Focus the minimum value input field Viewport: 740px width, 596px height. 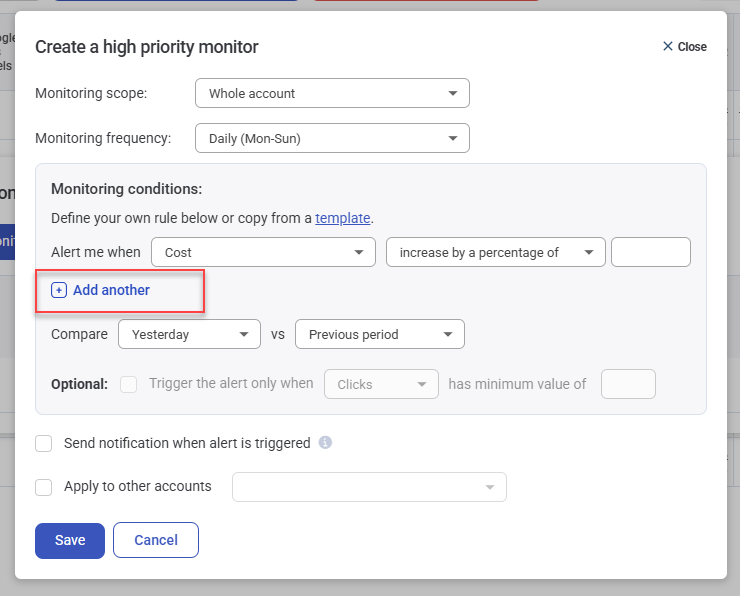pos(628,384)
